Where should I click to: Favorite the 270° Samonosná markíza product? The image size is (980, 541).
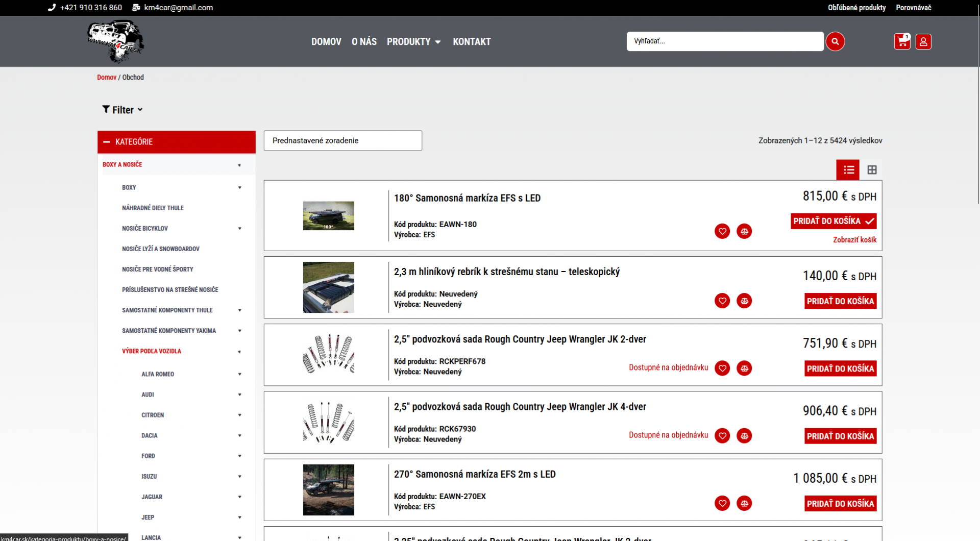[x=722, y=503]
